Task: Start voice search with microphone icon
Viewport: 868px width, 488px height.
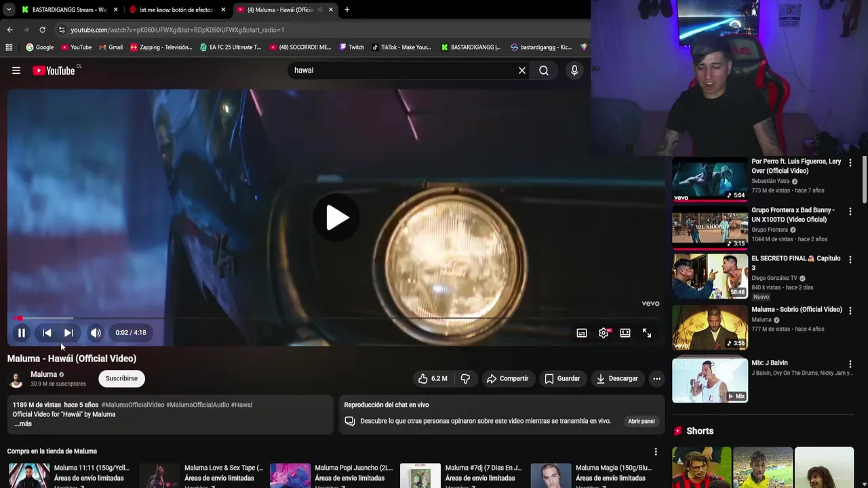Action: [x=574, y=70]
